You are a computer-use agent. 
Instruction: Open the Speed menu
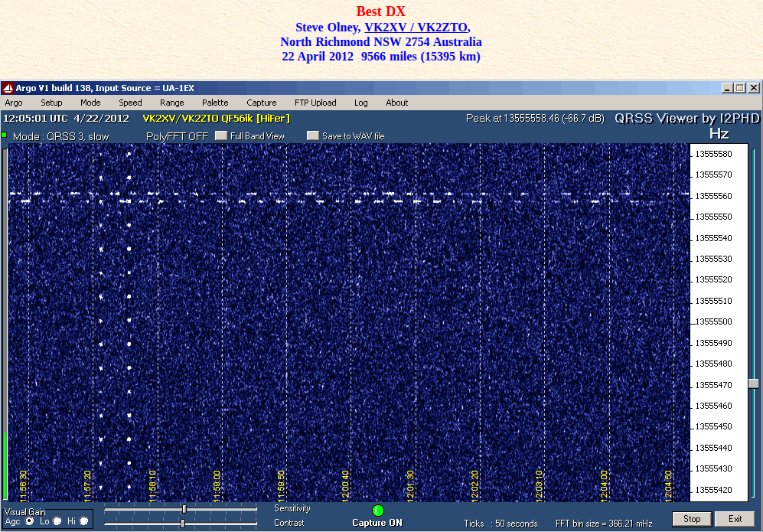click(130, 103)
